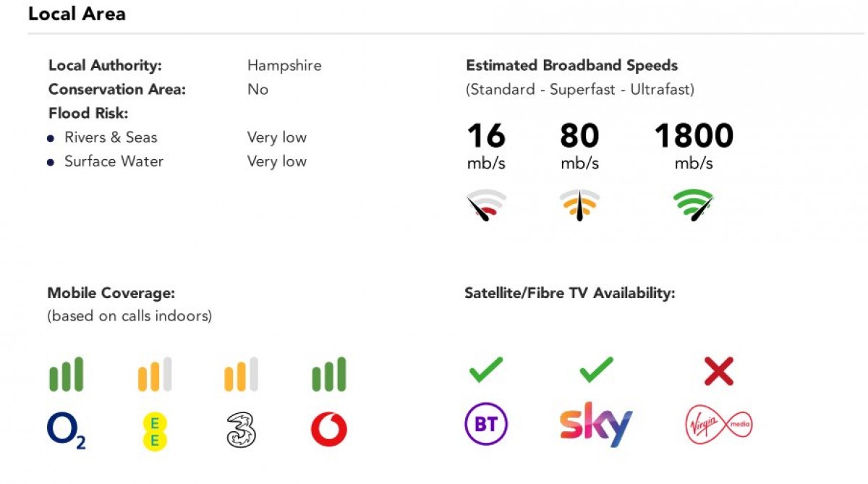
Task: Click the O2 green signal bars
Action: click(66, 374)
